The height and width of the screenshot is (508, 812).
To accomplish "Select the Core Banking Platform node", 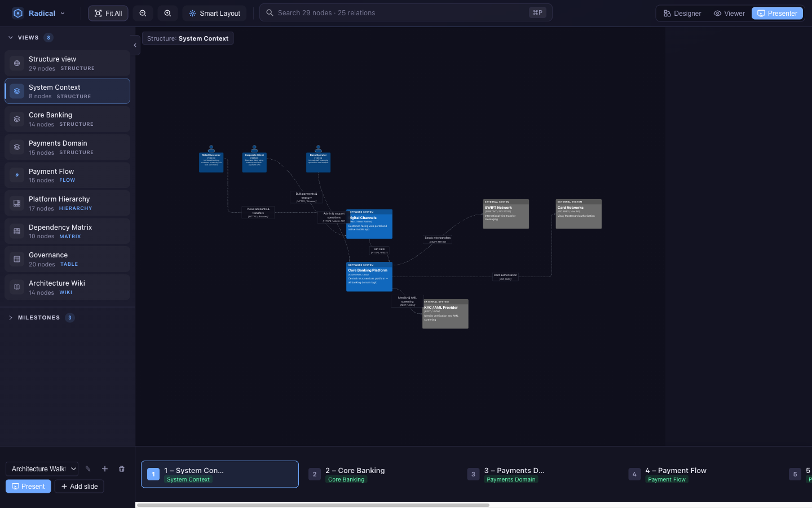I will 369,277.
